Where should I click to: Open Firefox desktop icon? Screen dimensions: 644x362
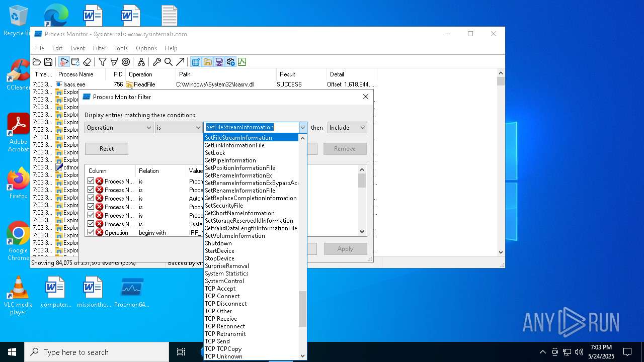tap(18, 183)
